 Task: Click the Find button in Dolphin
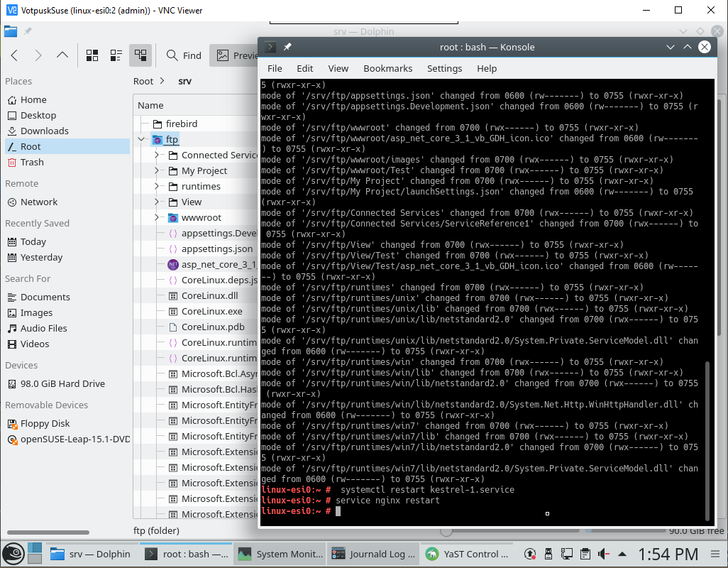184,55
